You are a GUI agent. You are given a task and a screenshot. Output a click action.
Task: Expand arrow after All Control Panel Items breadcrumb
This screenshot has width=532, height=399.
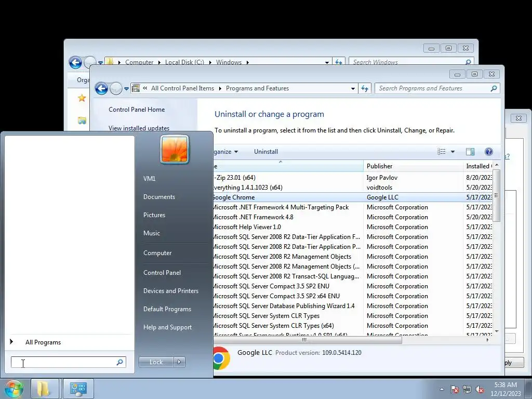coord(220,88)
